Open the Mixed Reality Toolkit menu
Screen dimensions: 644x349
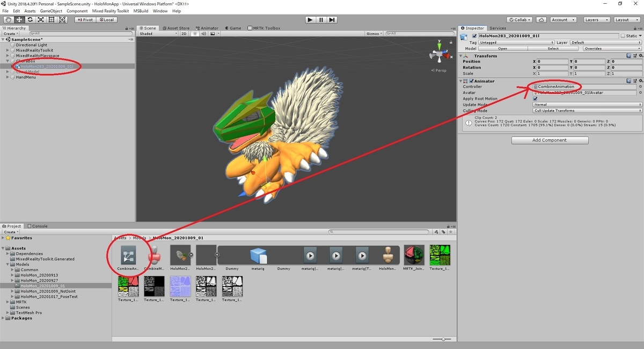click(x=111, y=11)
